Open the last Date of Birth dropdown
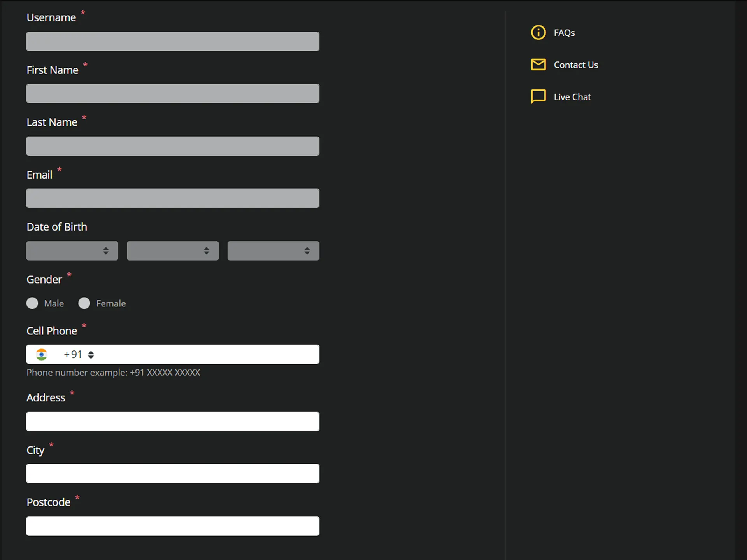 click(274, 251)
